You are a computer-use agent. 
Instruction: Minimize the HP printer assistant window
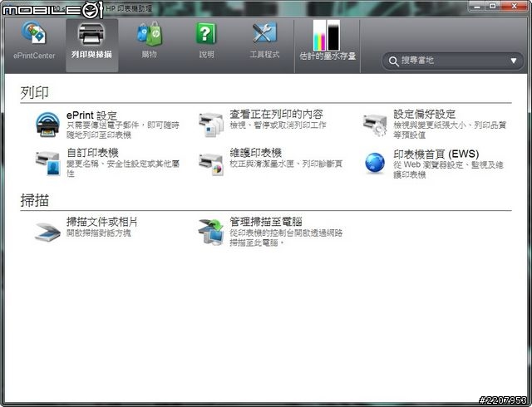point(477,7)
